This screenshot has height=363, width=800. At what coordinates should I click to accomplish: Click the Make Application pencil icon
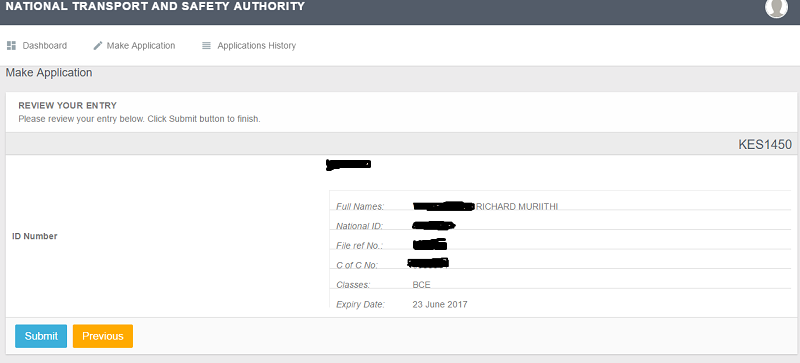pyautogui.click(x=98, y=45)
